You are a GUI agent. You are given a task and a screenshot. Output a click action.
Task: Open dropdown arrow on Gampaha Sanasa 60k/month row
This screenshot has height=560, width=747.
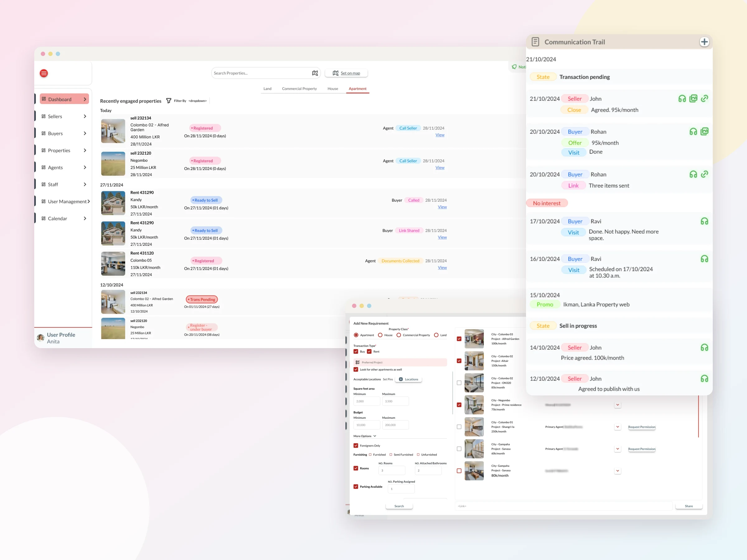coord(618,449)
